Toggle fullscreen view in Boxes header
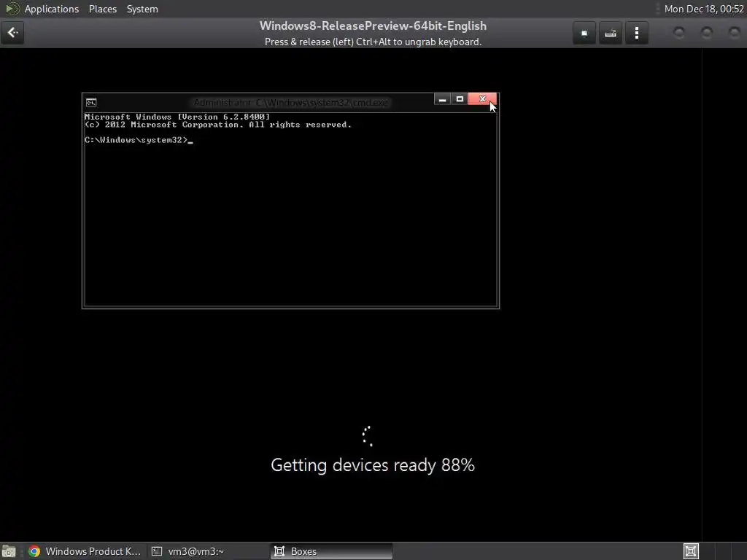Image resolution: width=747 pixels, height=560 pixels. click(x=584, y=34)
